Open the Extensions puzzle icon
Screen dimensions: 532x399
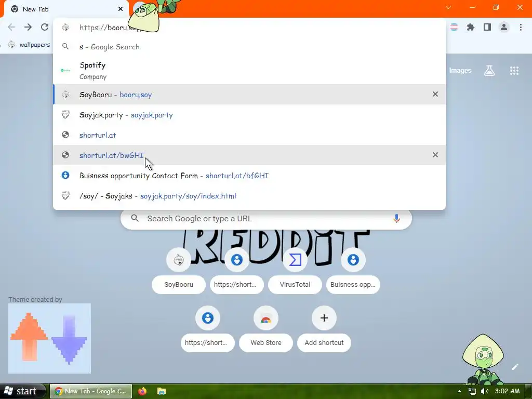coord(471,27)
